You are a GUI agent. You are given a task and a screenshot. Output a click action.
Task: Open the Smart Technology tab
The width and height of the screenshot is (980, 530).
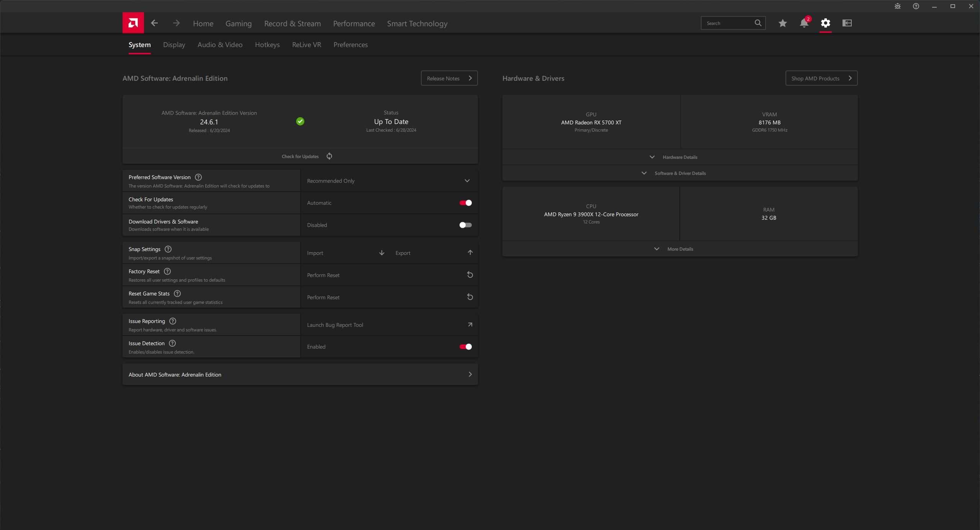point(417,24)
